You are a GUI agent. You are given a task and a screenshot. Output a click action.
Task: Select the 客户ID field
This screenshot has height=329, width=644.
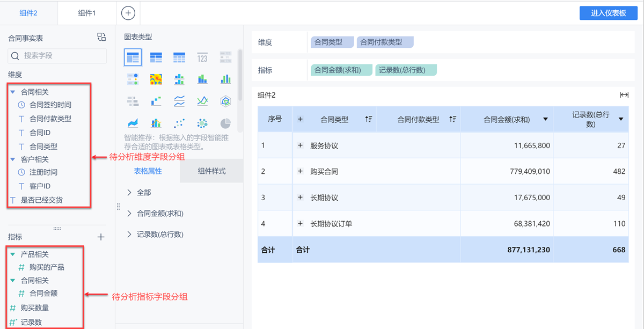click(x=40, y=186)
